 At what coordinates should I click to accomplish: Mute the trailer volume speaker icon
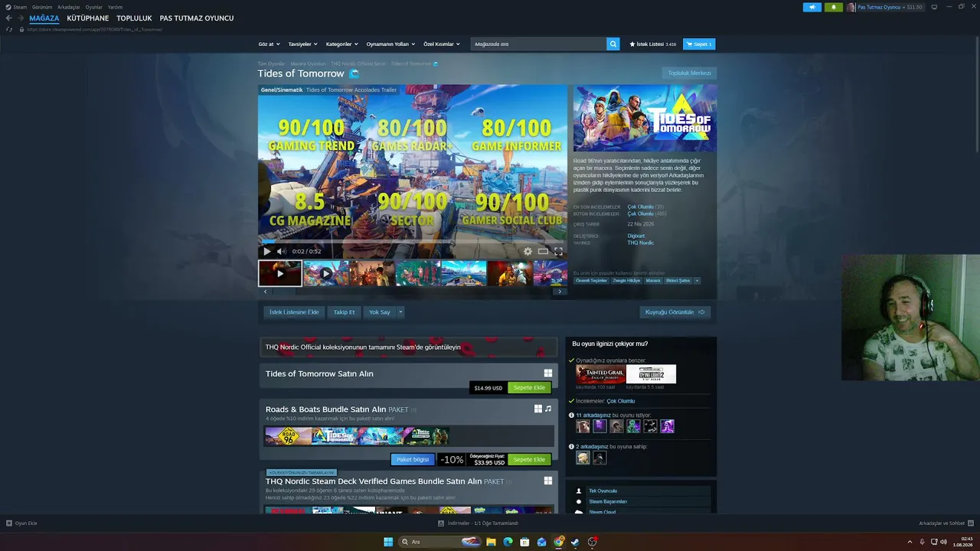click(x=281, y=251)
